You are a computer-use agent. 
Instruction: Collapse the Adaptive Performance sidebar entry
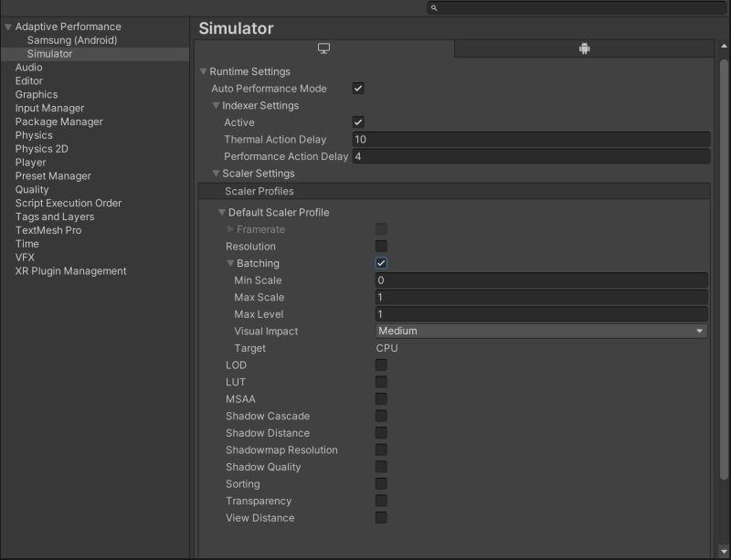pyautogui.click(x=7, y=26)
